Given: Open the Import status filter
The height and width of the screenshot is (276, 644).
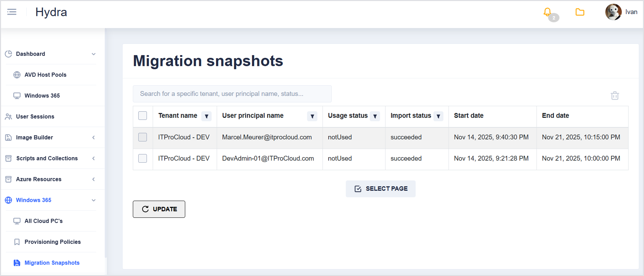Looking at the screenshot, I should [438, 116].
